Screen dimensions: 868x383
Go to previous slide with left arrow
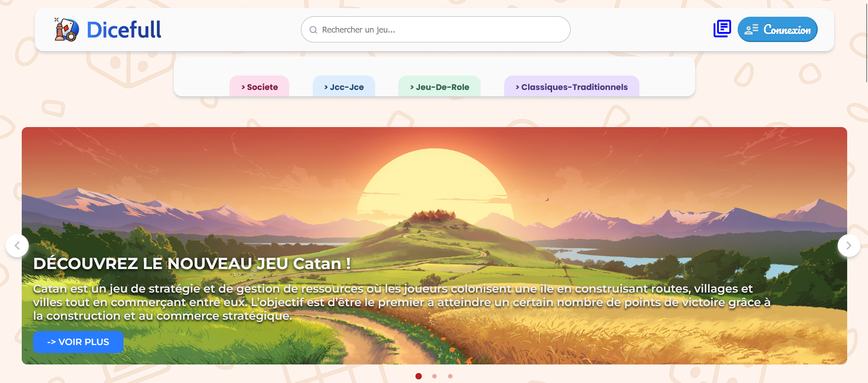(17, 246)
